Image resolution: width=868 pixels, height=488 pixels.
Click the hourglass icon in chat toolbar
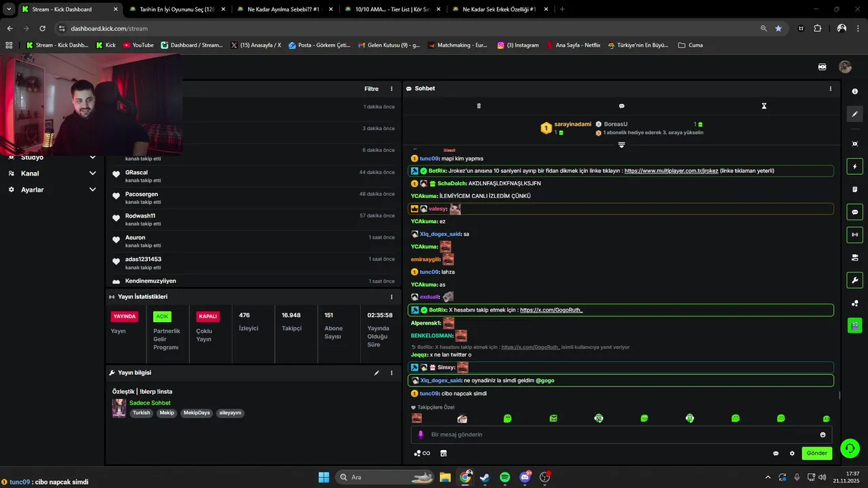(764, 106)
